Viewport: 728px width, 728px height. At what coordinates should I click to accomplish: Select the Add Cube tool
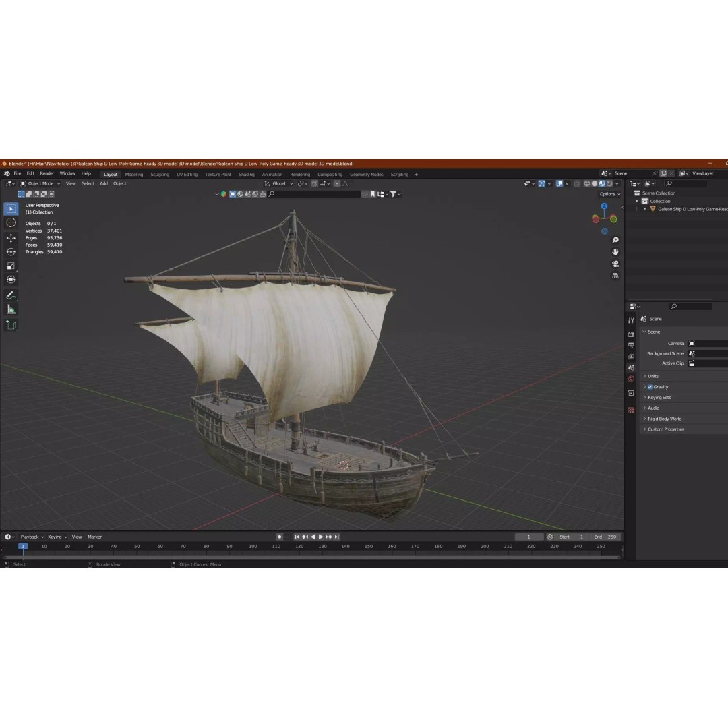click(x=11, y=325)
